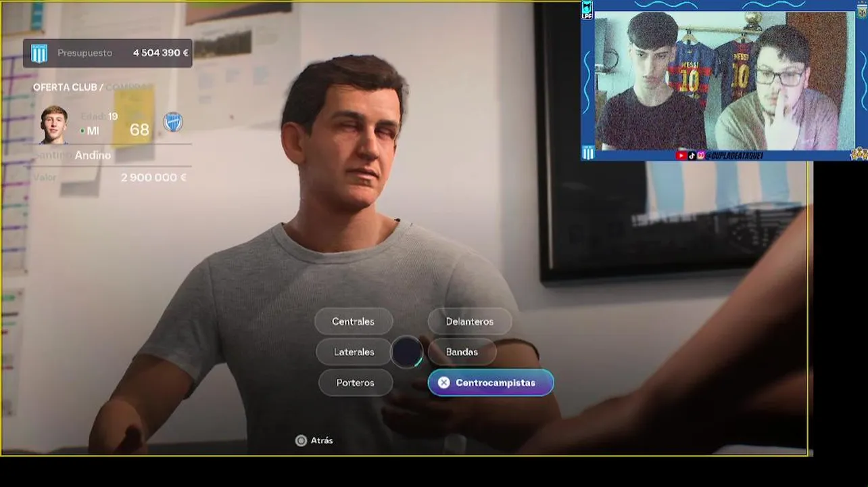Click the age value 19

click(x=113, y=116)
